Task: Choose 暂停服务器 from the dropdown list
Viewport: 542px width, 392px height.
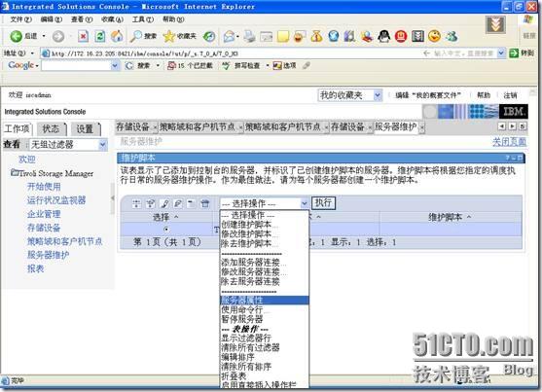Action: [x=265, y=319]
